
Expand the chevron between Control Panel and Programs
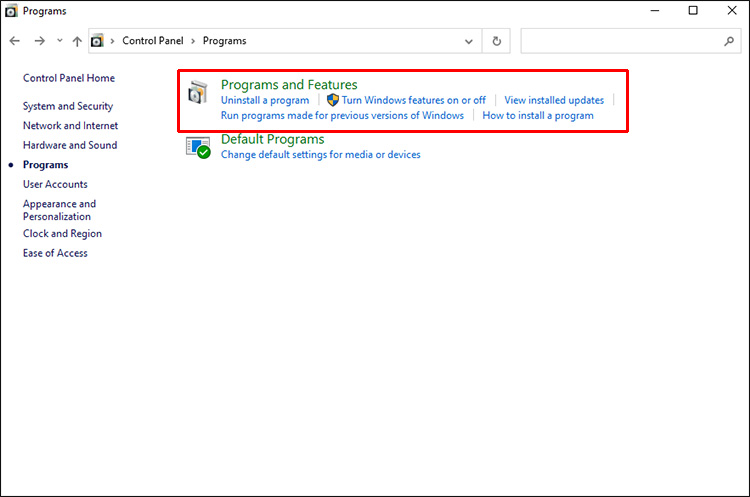193,41
